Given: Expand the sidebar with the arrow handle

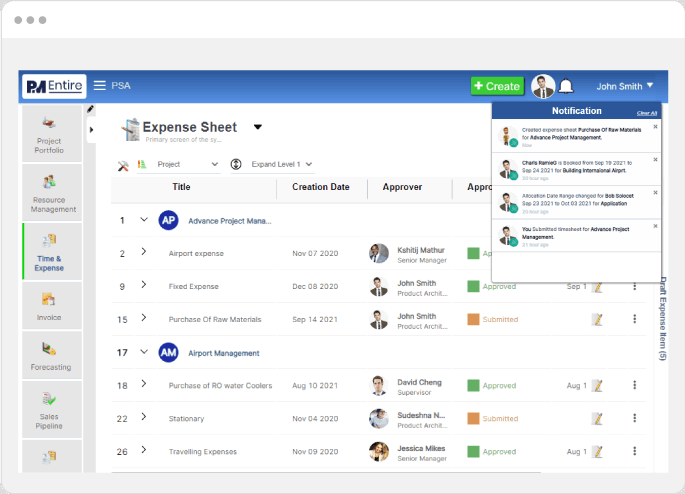Looking at the screenshot, I should click(x=92, y=129).
